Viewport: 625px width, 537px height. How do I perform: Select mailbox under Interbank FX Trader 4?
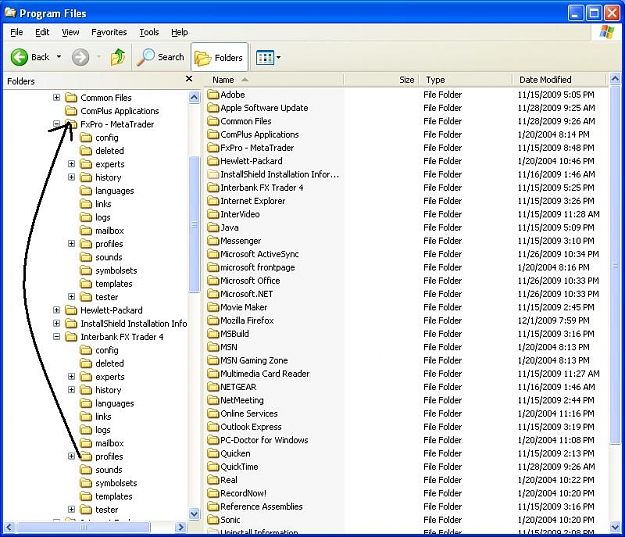click(x=109, y=443)
